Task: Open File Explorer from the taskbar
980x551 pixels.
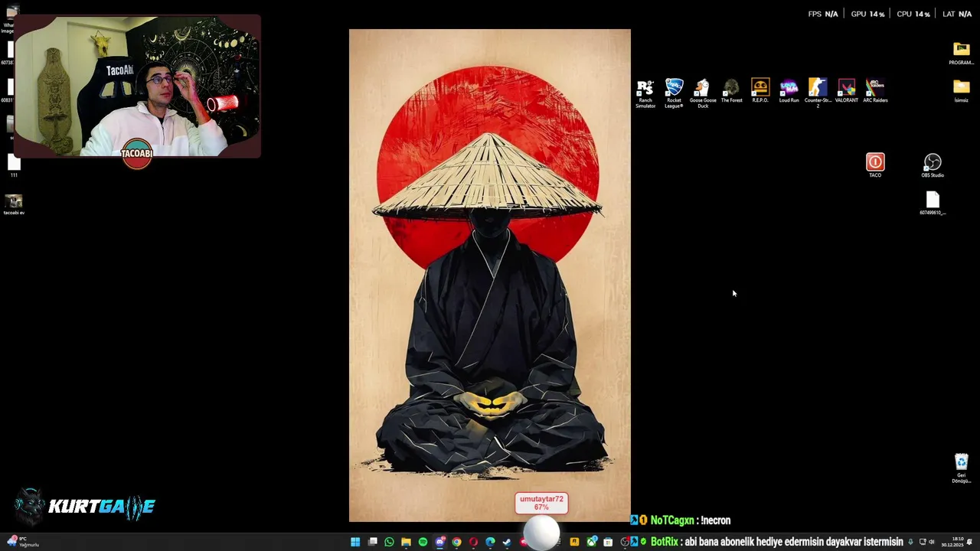Action: pyautogui.click(x=406, y=542)
